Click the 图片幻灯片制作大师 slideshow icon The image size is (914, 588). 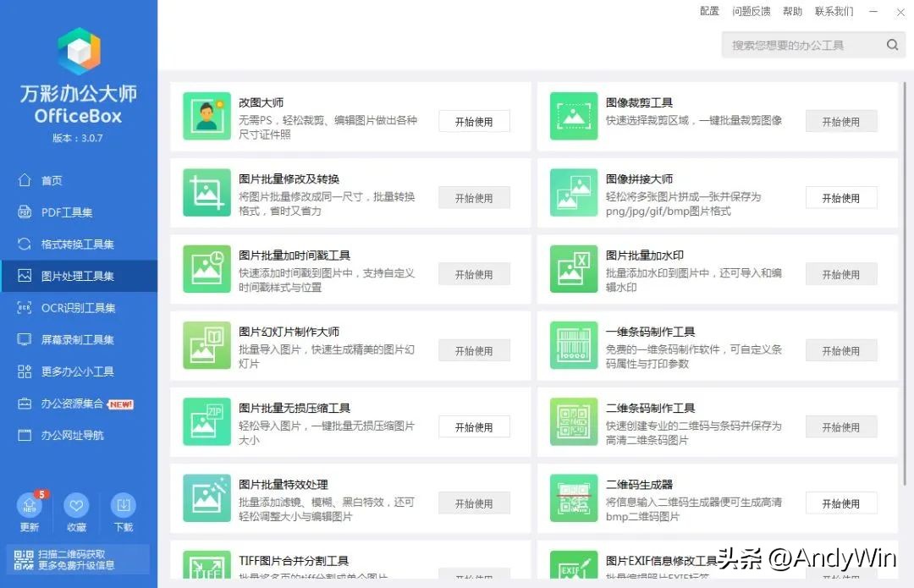[206, 344]
